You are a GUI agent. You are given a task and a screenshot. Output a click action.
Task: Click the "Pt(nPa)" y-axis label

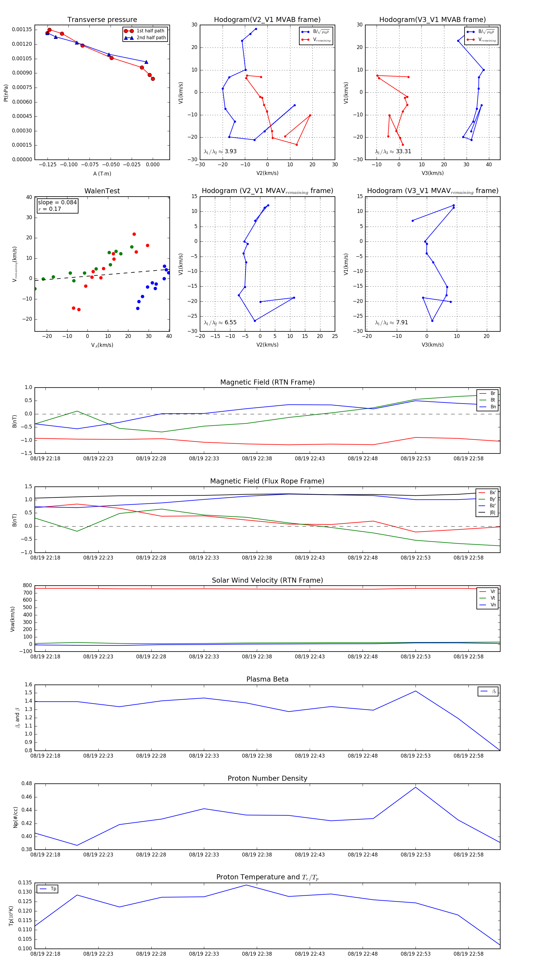pos(6,93)
